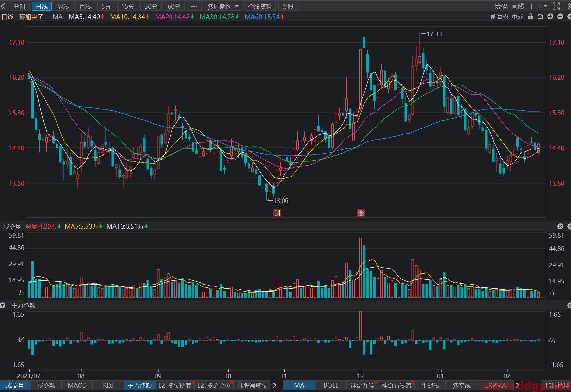Open 画线 drawing tools
Viewport: 571px width, 392px height.
518,6
